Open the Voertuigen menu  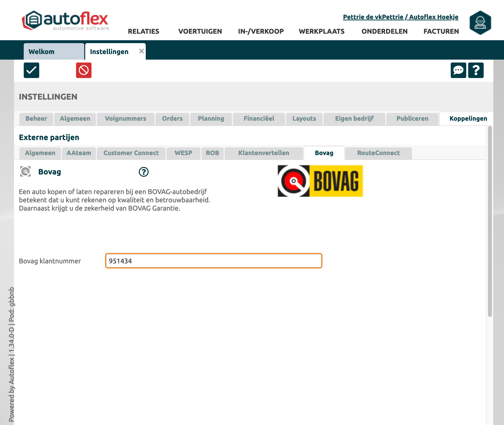click(x=200, y=31)
